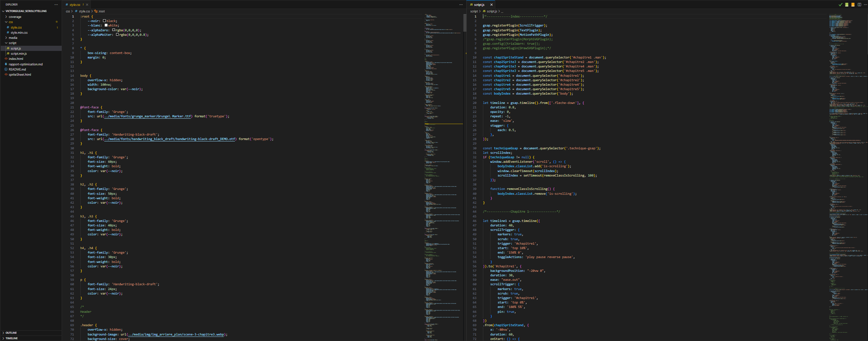The width and height of the screenshot is (868, 341).
Task: Click the 'toggleActions' property line
Action: click(536, 257)
